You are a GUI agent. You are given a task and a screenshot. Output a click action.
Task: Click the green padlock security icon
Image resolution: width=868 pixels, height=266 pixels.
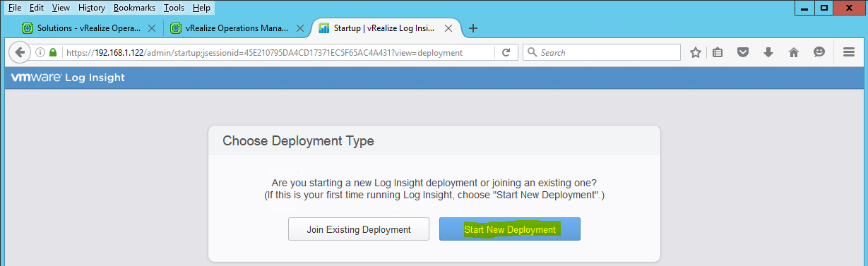53,52
